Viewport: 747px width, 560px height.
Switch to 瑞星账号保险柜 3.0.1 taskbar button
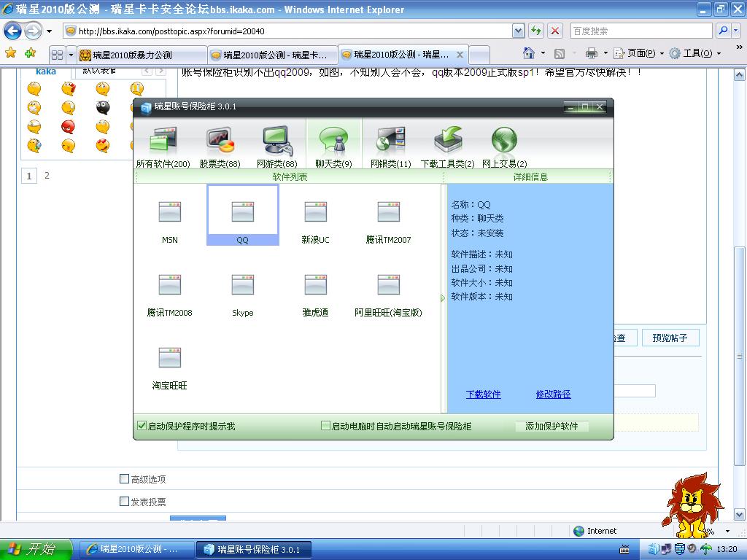[x=254, y=549]
